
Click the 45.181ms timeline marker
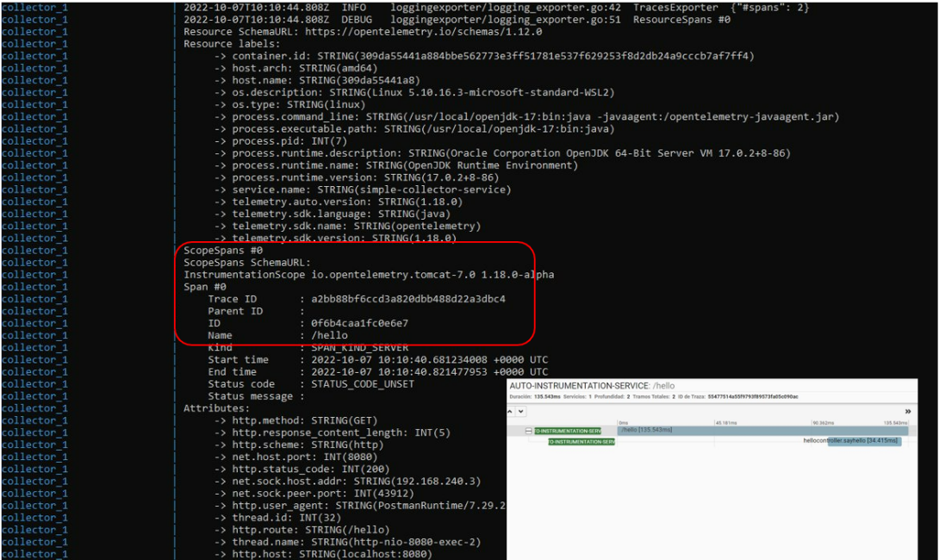(726, 423)
